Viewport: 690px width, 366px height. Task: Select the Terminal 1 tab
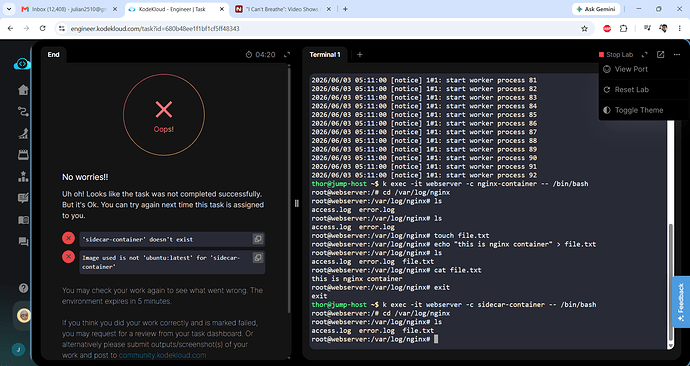tap(325, 55)
